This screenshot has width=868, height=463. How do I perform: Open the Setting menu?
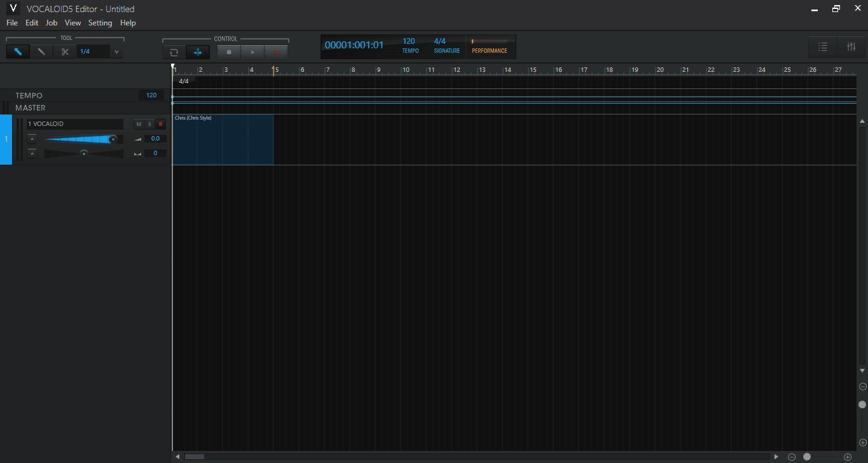100,23
